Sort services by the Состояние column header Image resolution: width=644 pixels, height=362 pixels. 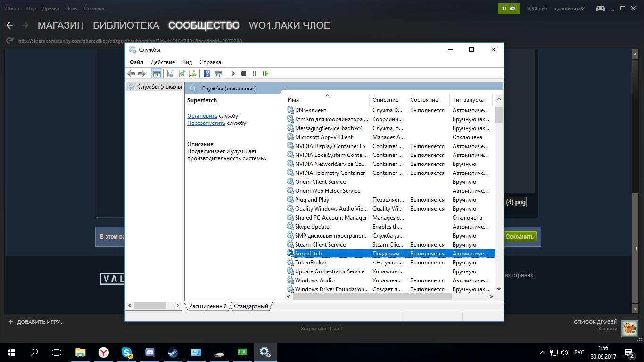428,100
